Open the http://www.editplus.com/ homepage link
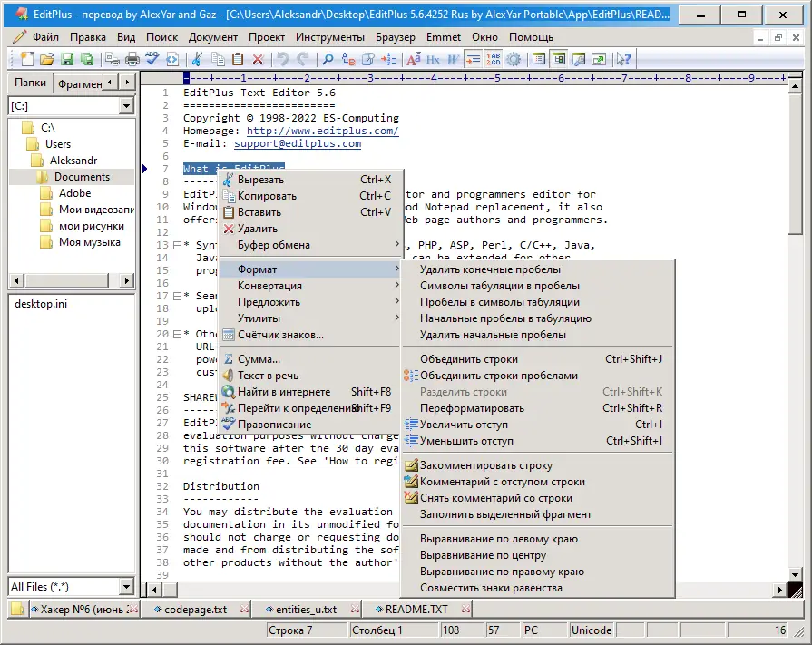The height and width of the screenshot is (645, 812). click(x=322, y=131)
